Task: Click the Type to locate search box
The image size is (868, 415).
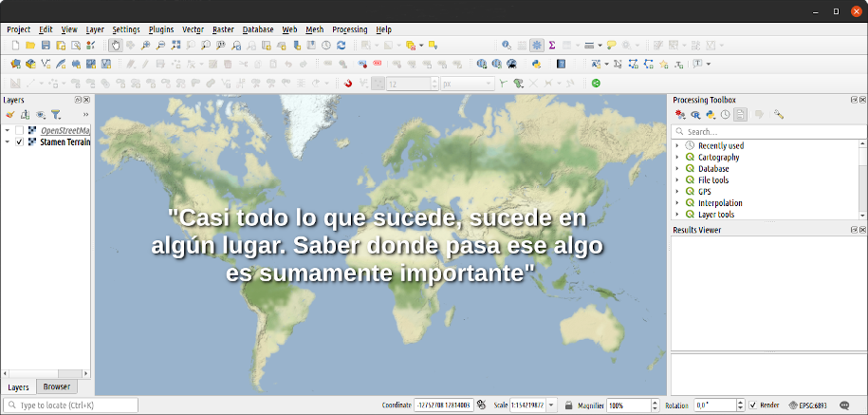Action: pyautogui.click(x=71, y=406)
